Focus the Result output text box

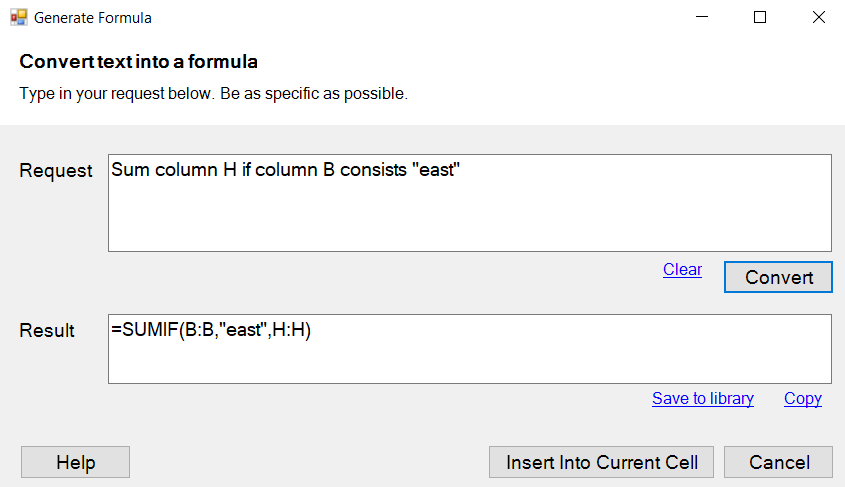(x=470, y=349)
